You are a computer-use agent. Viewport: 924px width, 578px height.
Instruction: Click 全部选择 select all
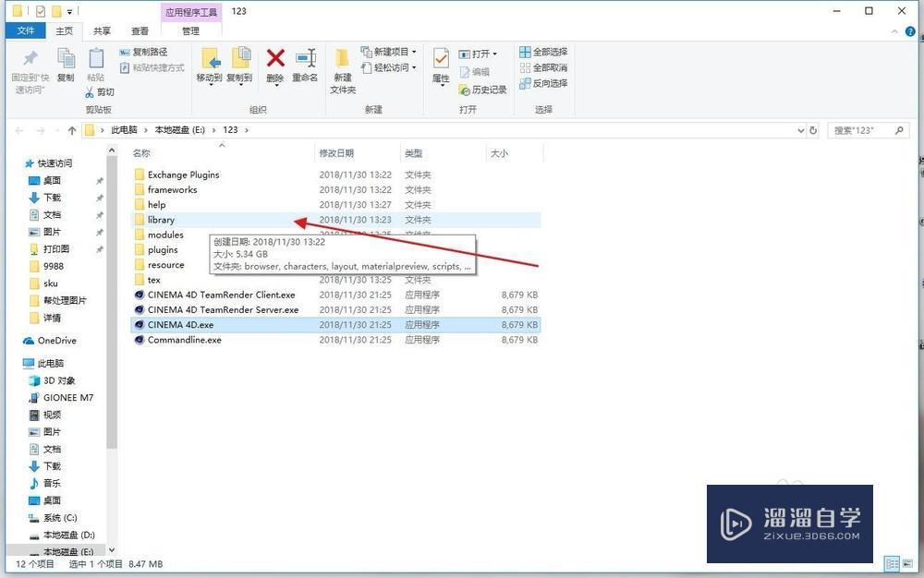click(543, 52)
